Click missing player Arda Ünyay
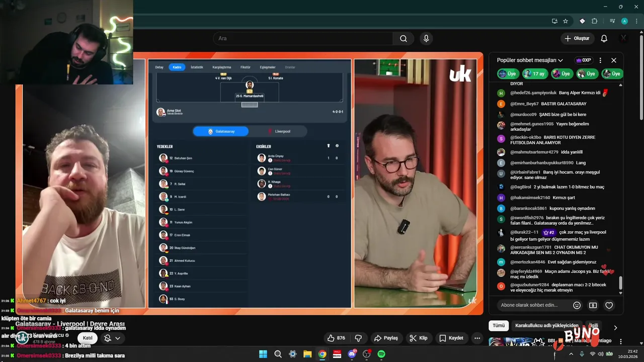644x362 pixels. tap(300, 158)
